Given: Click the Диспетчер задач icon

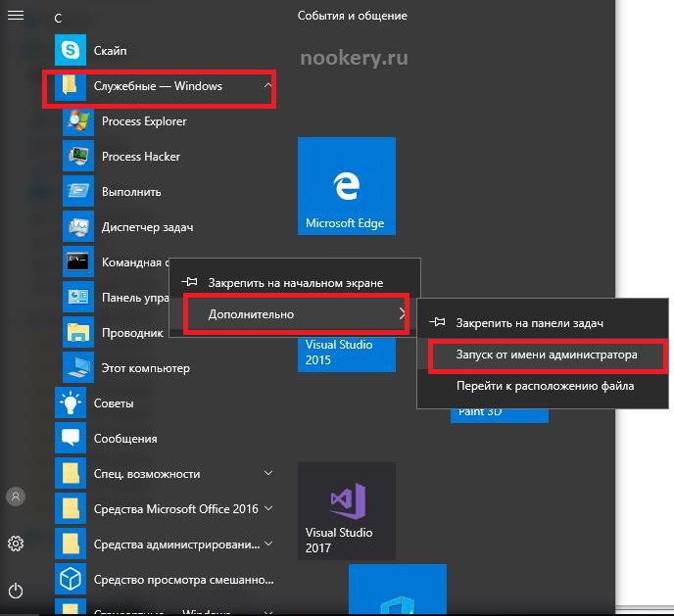Looking at the screenshot, I should (x=78, y=227).
